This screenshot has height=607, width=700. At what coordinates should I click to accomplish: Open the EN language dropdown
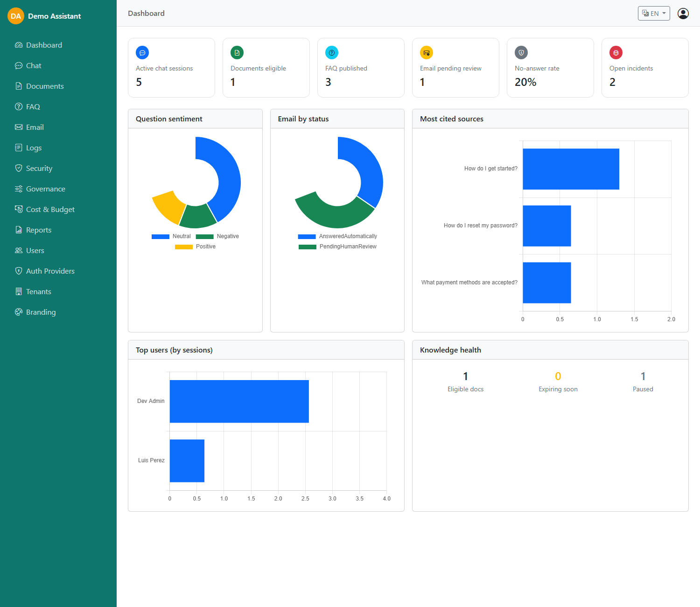coord(654,14)
